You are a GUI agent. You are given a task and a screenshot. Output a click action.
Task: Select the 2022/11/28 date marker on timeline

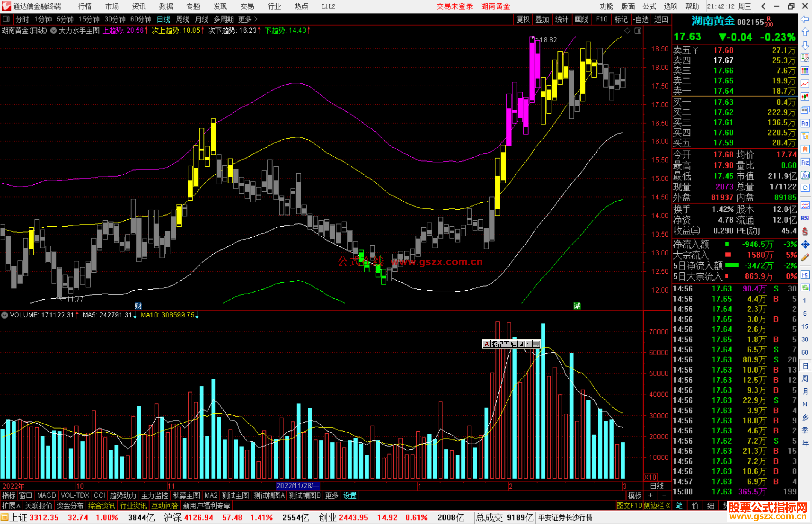[x=297, y=486]
